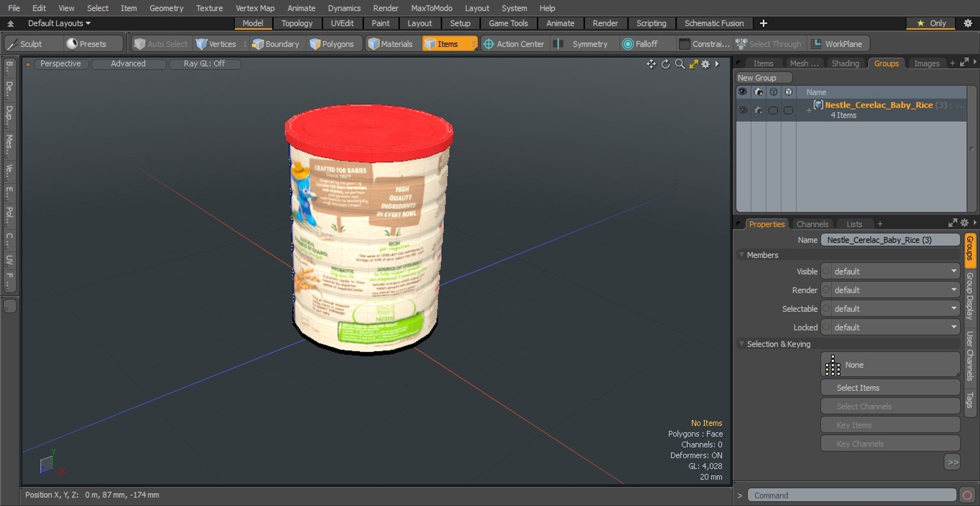Click the Select Items button
980x506 pixels.
(x=890, y=388)
